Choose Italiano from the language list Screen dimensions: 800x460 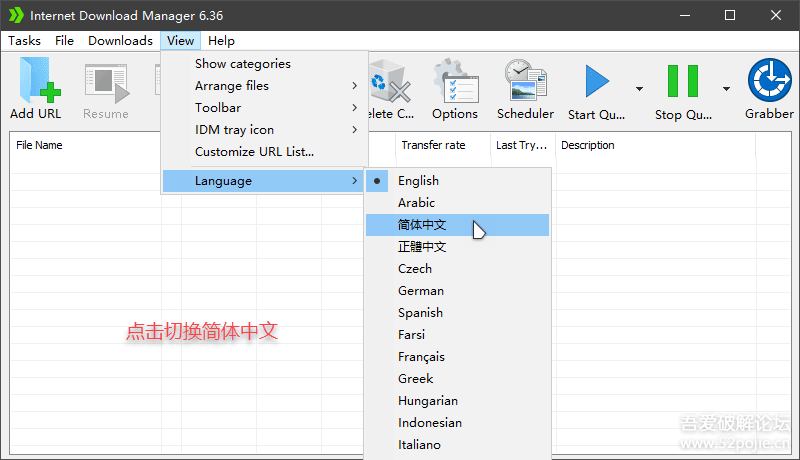(x=458, y=444)
